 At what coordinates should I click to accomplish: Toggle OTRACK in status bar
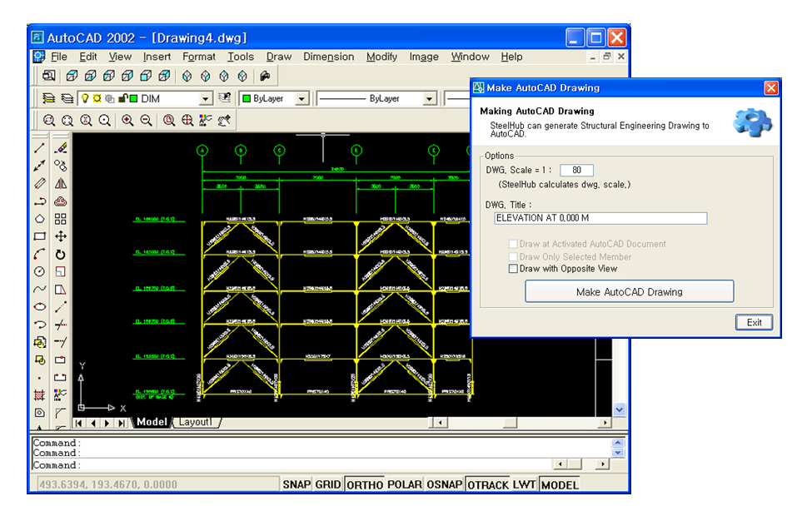488,484
